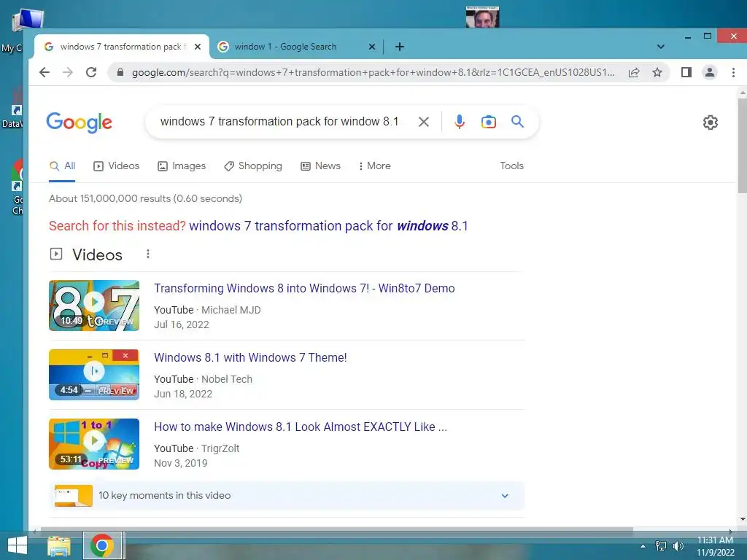Open 'Transforming Windows 8 into Windows 7!' video link
Image resolution: width=747 pixels, height=560 pixels.
[304, 289]
